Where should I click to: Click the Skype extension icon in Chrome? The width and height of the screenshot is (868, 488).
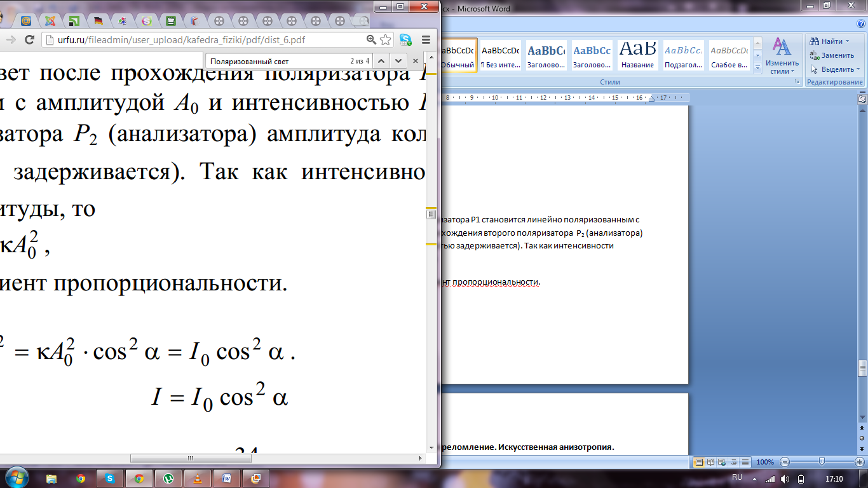(x=405, y=39)
